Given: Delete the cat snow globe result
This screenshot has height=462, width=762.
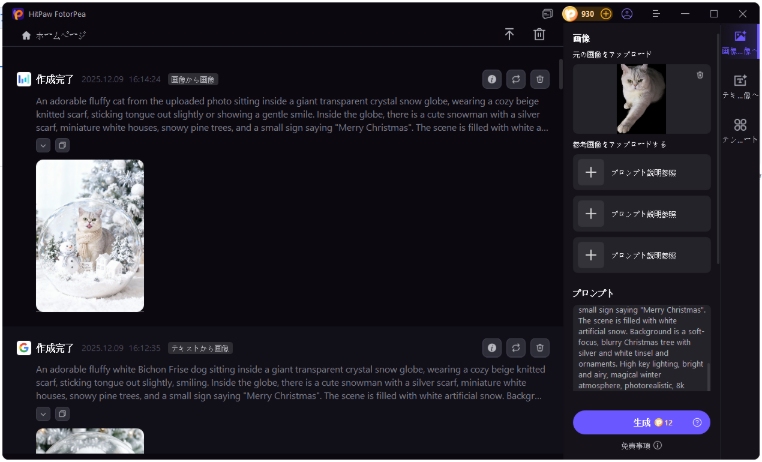Looking at the screenshot, I should point(540,79).
